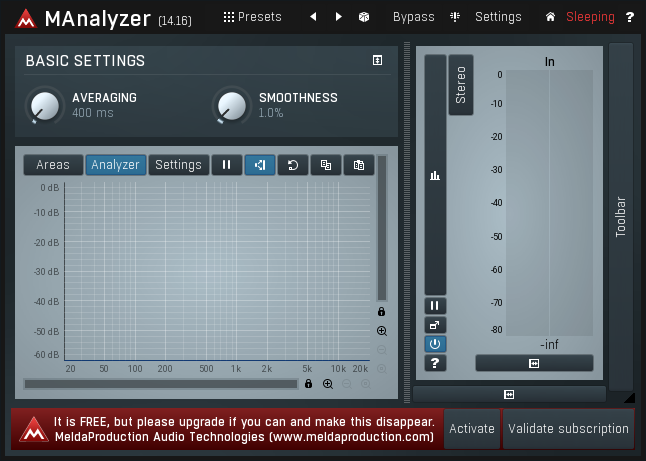Switch to the Areas tab
Viewport: 646px width, 461px height.
(x=53, y=165)
